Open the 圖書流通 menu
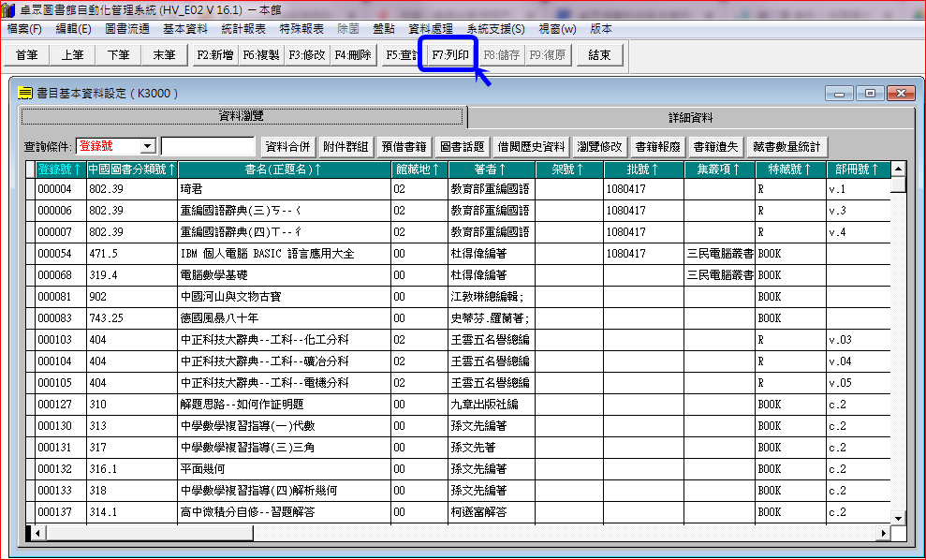 tap(127, 28)
